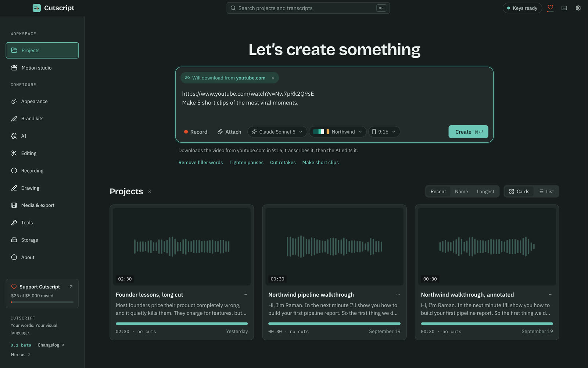
Task: Open more options for Northwind pipeline walkthrough
Action: [x=398, y=294]
